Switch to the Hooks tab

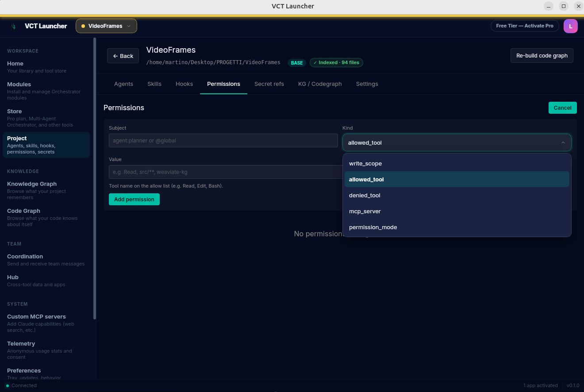tap(184, 84)
